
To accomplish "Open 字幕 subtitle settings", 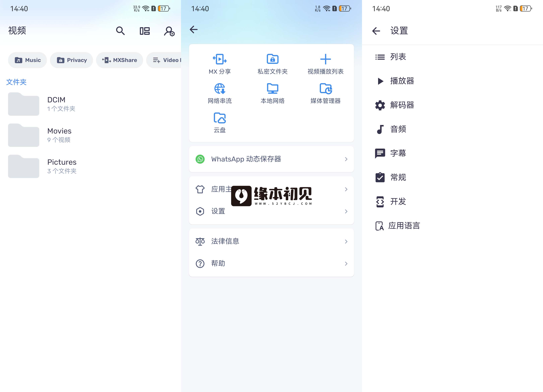I will click(x=398, y=153).
